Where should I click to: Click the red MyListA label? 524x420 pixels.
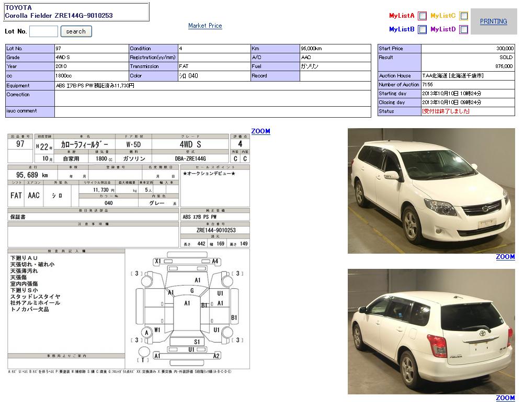402,16
